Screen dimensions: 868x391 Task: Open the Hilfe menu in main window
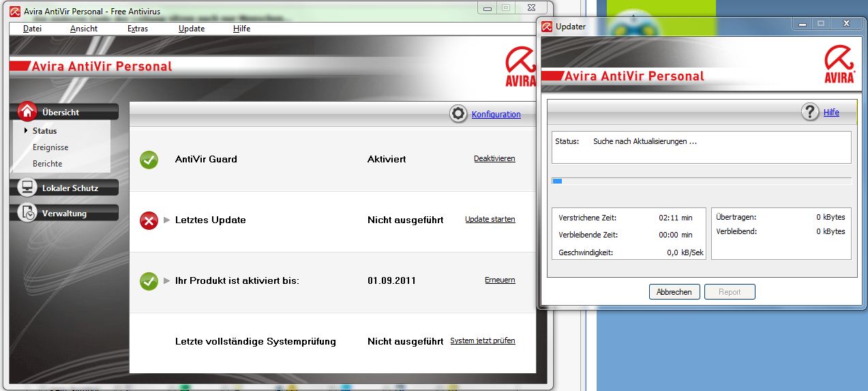point(241,29)
